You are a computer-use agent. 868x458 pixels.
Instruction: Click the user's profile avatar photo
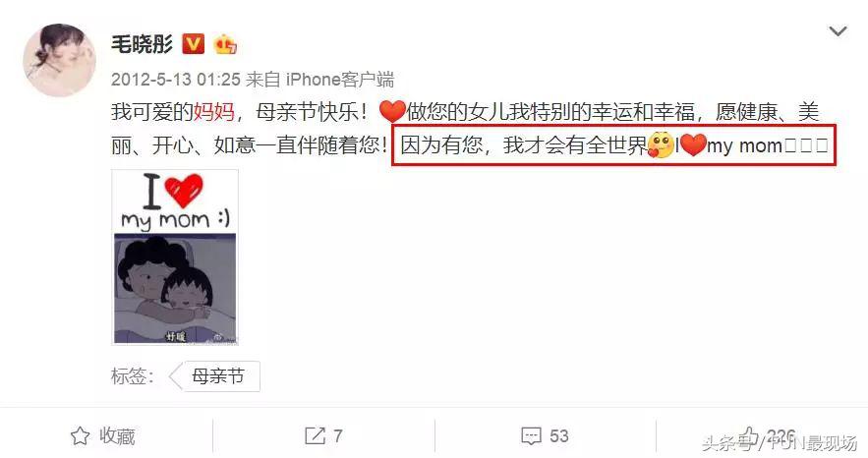(x=59, y=60)
